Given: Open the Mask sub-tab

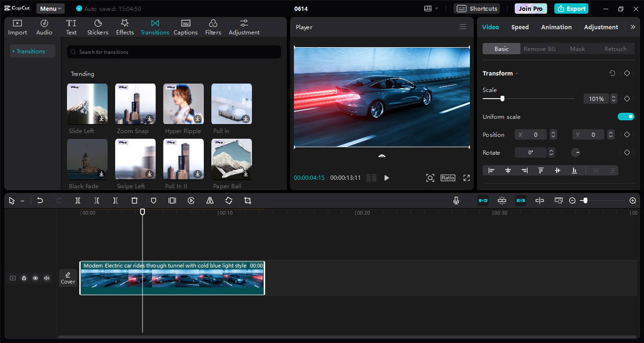Looking at the screenshot, I should (x=577, y=49).
